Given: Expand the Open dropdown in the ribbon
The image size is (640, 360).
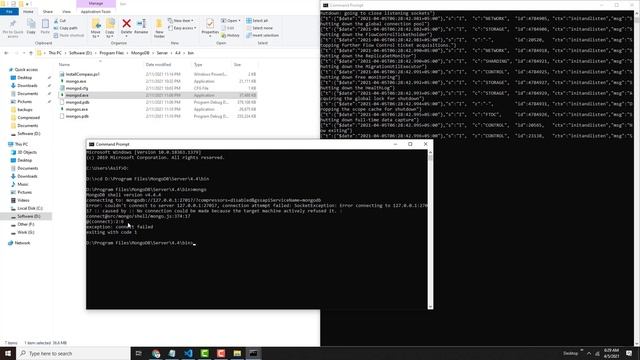Looking at the screenshot, I should click(x=231, y=21).
